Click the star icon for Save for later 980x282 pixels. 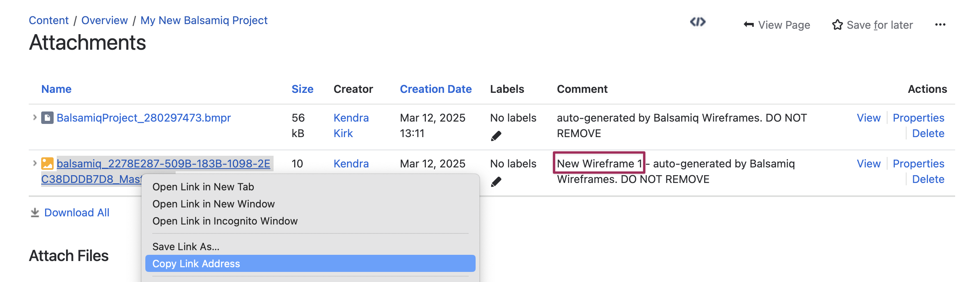837,25
